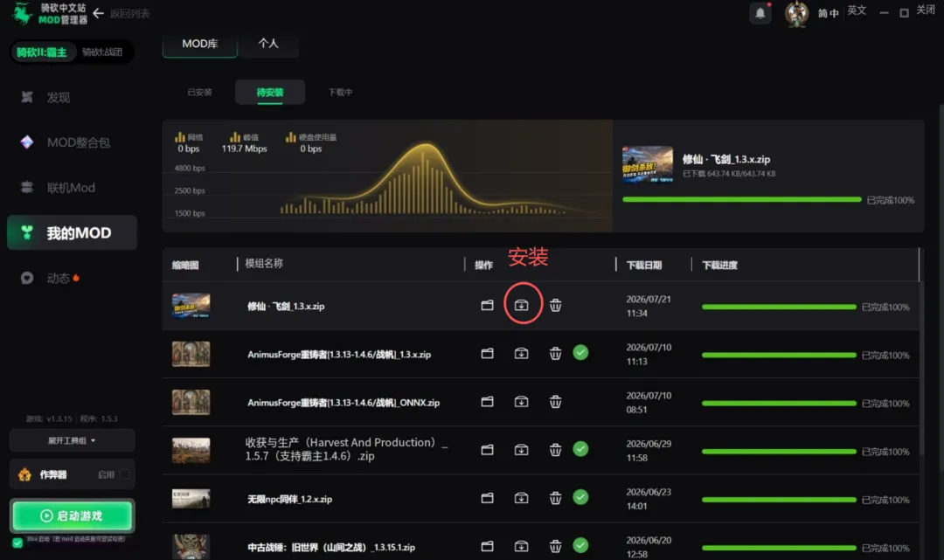Switch game to 骑砍II:霸主

42,52
